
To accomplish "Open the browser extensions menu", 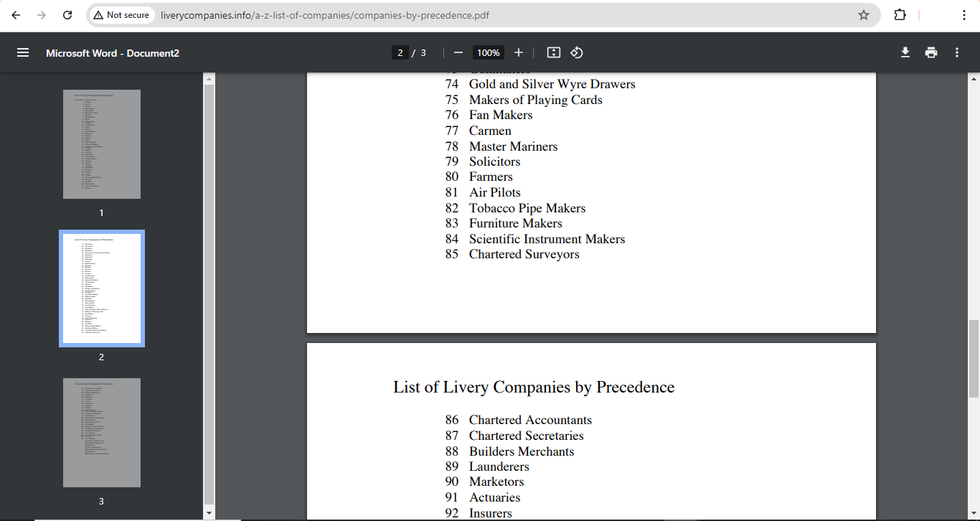I will (900, 15).
